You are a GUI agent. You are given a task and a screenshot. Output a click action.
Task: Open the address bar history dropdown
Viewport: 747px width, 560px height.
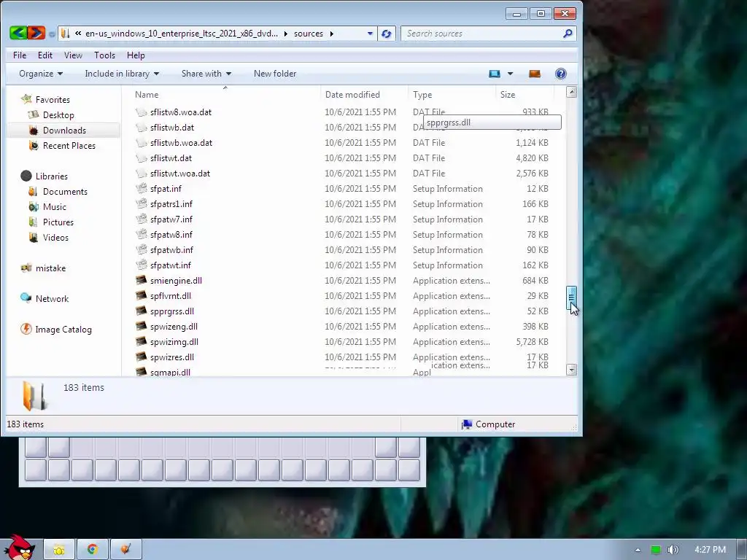(370, 34)
